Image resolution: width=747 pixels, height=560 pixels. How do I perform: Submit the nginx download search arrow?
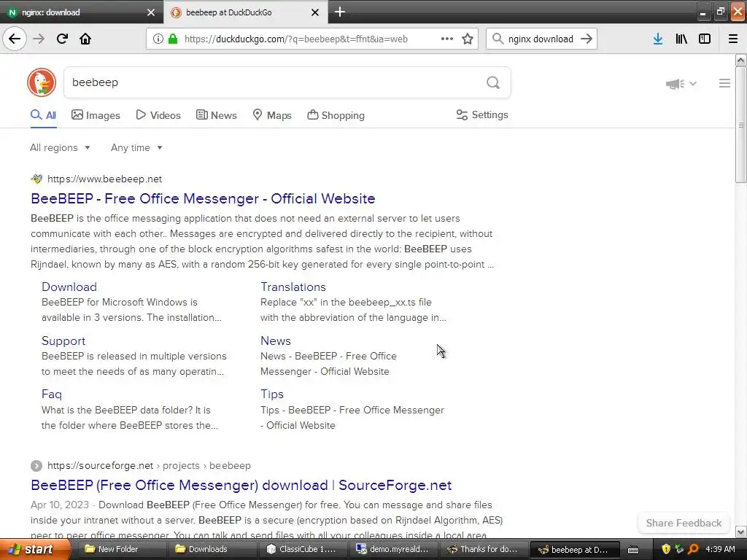(587, 39)
